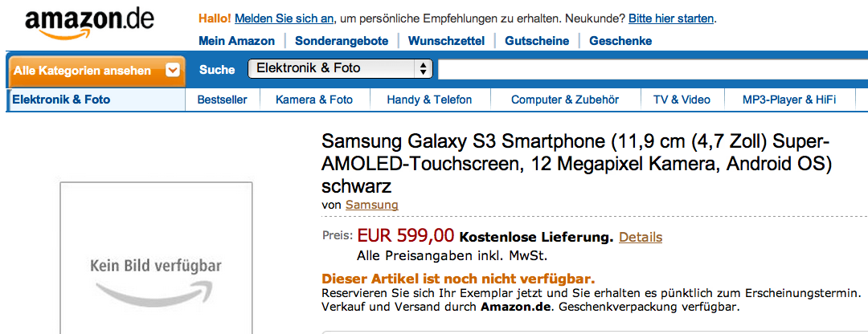Open the delivery Details link
Screen dimensions: 868x334
(641, 237)
